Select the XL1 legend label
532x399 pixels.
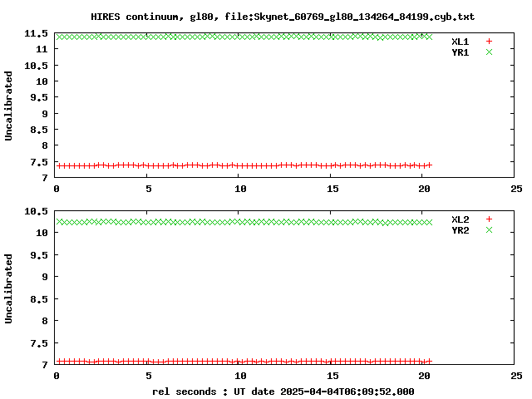[x=460, y=42]
